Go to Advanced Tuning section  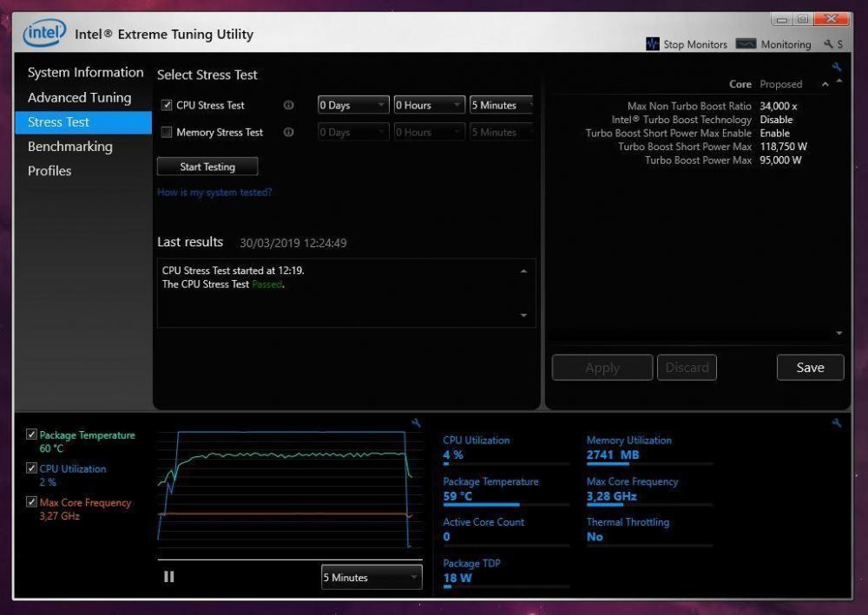tap(79, 98)
